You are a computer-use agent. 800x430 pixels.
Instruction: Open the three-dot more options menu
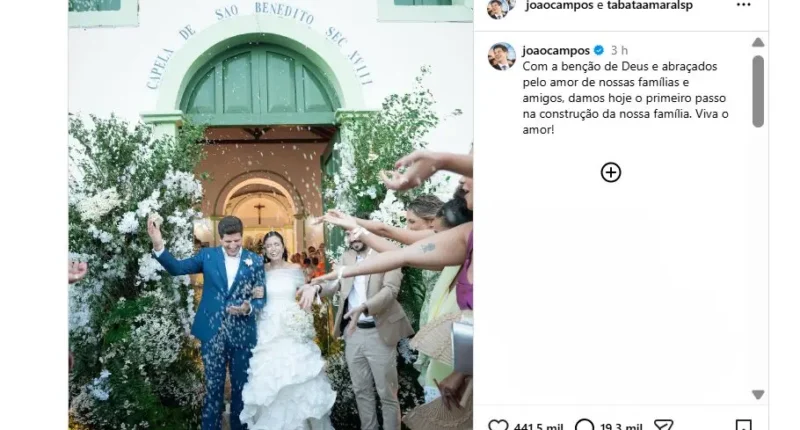[x=743, y=5]
